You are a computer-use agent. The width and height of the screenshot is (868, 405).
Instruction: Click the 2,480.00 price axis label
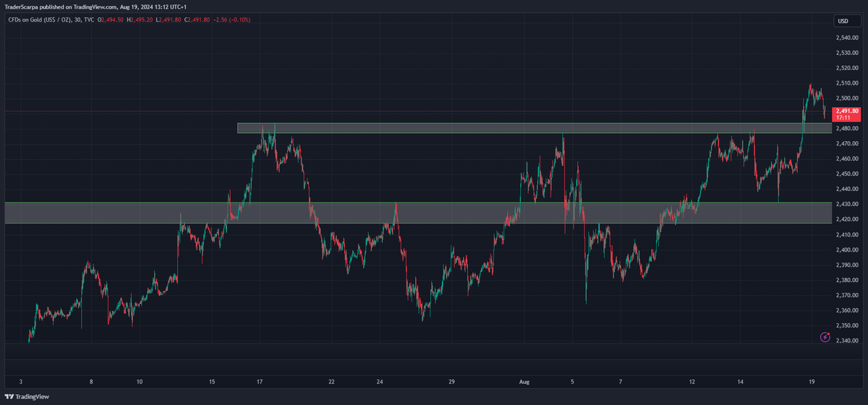tap(846, 128)
